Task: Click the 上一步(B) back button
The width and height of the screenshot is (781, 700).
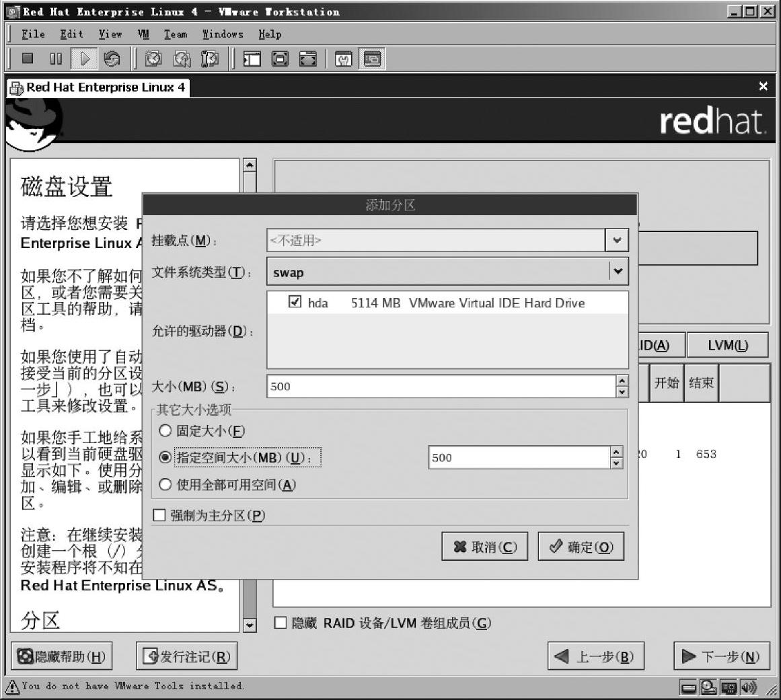Action: tap(596, 656)
